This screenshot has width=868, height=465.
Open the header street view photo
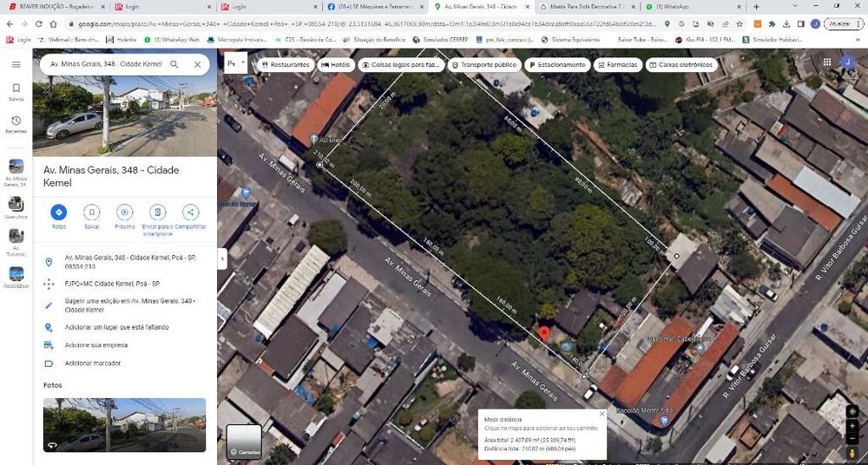(124, 102)
